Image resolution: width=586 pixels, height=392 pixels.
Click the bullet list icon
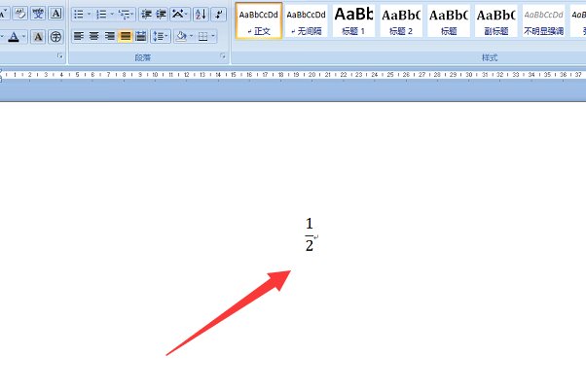coord(79,15)
